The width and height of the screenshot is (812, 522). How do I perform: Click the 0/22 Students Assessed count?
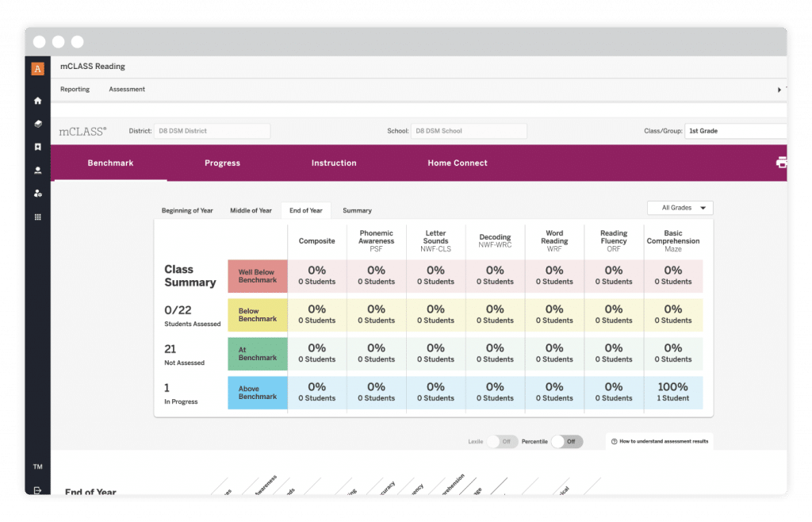[x=192, y=316]
